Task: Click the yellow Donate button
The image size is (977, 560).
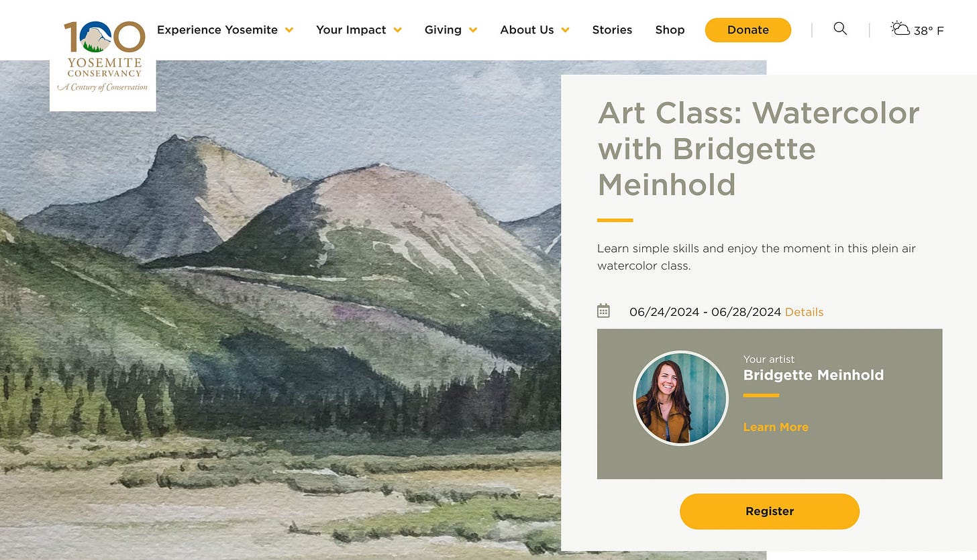Action: [748, 30]
